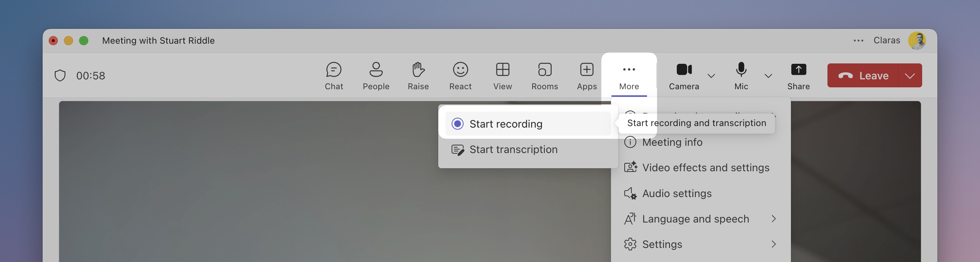The width and height of the screenshot is (980, 262).
Task: Expand the Settings submenu
Action: (x=700, y=244)
